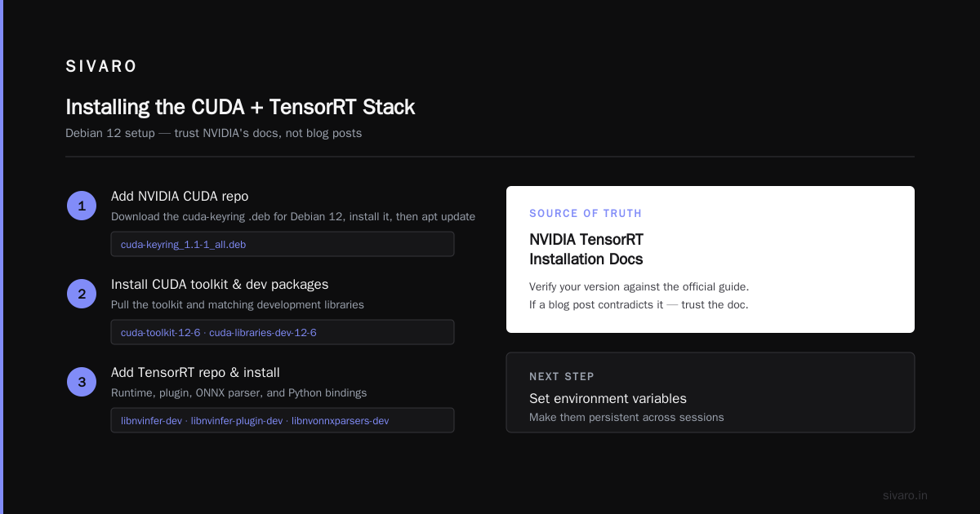Select the cuda-libraries-dev-12-6 package name
This screenshot has height=514, width=980.
[x=263, y=332]
